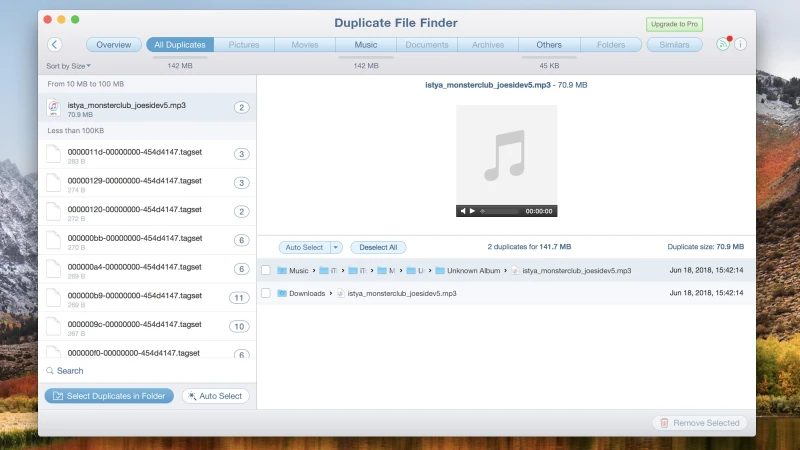The width and height of the screenshot is (800, 450).
Task: Click the mp3 file icon in the sidebar
Action: (x=56, y=108)
